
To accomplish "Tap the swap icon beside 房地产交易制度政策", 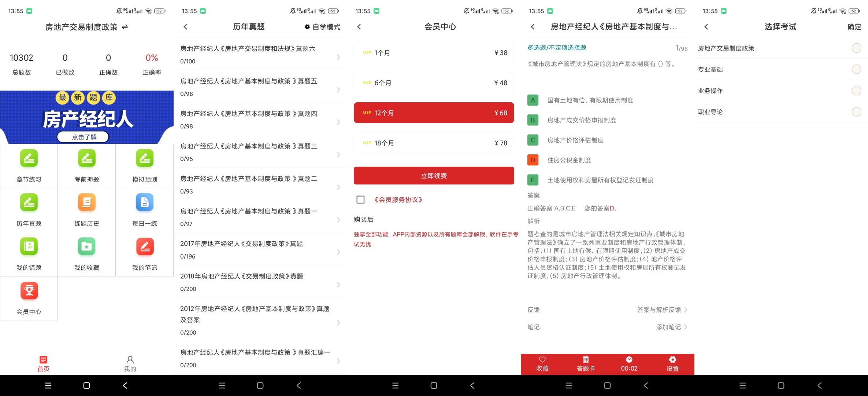I will (125, 27).
